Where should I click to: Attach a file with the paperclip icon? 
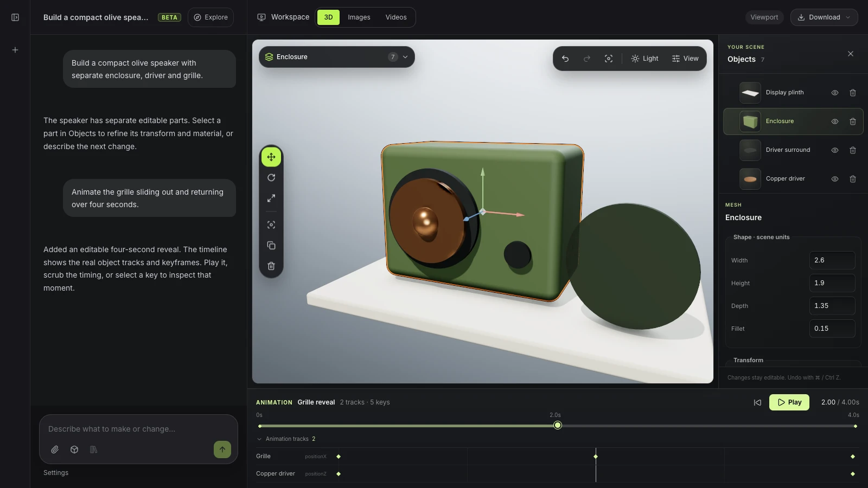(x=55, y=450)
